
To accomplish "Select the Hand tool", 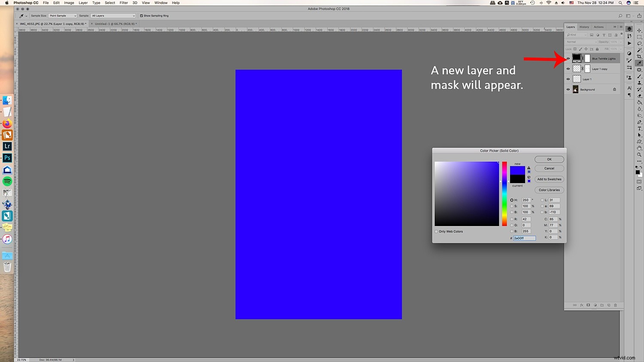I will 639,148.
